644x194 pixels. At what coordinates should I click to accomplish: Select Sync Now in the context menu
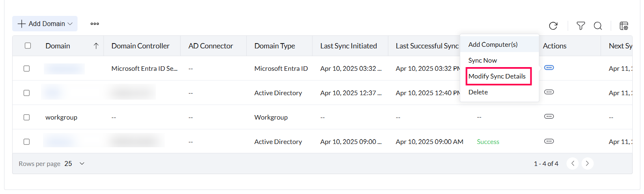[x=482, y=60]
